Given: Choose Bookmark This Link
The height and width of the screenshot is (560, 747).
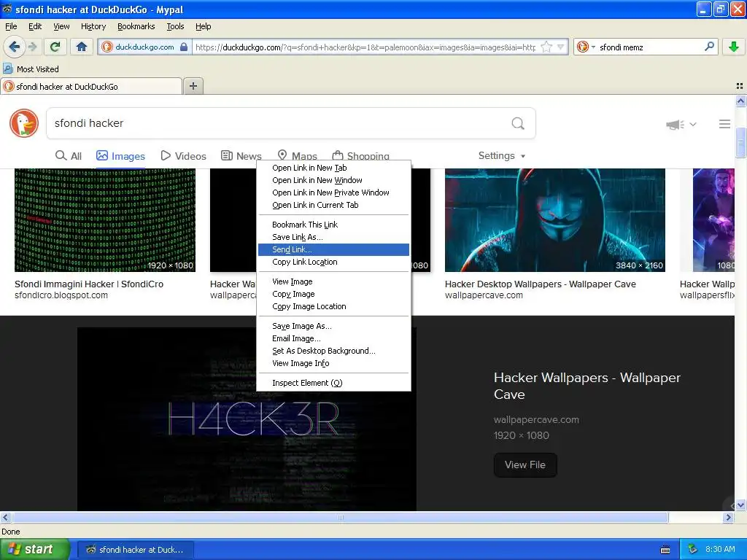Looking at the screenshot, I should click(x=333, y=225).
